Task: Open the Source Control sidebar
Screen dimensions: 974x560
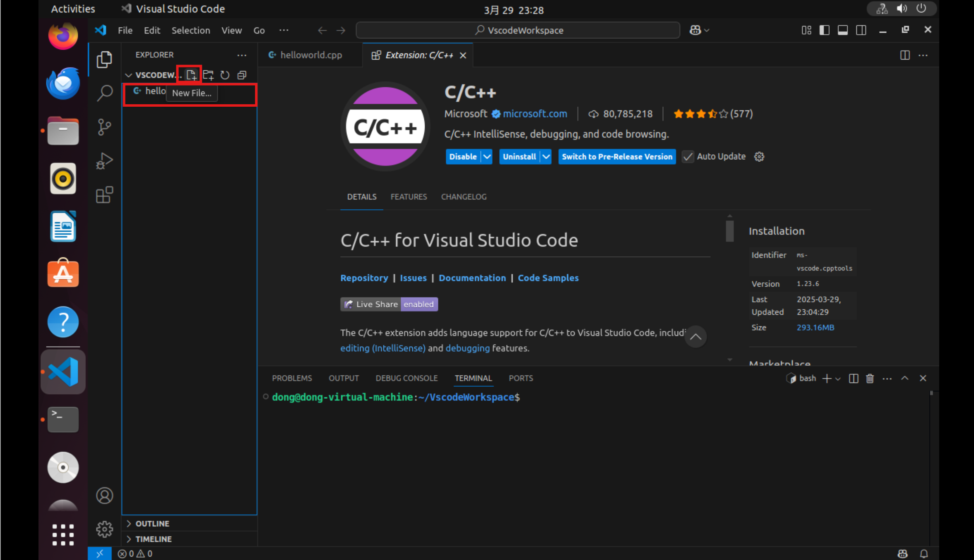Action: point(104,127)
